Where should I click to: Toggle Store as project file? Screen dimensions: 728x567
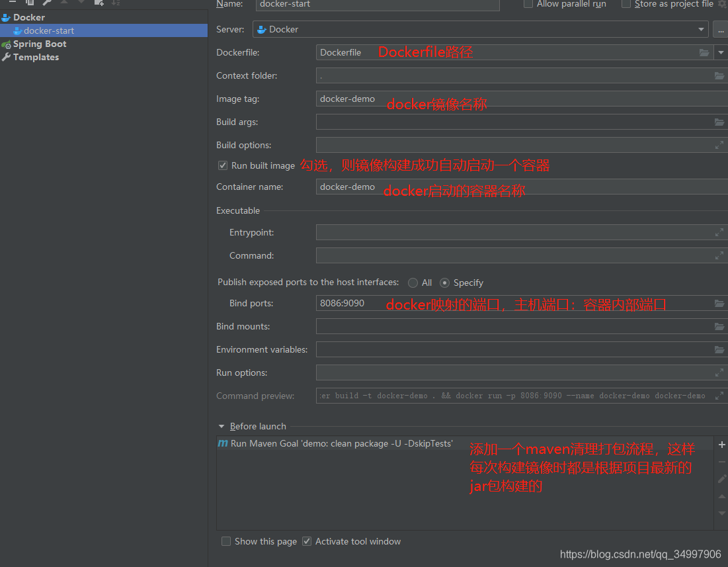pos(626,5)
